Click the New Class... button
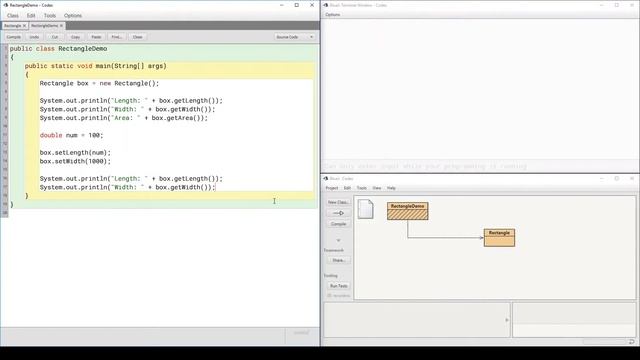640x360 pixels. click(x=338, y=202)
